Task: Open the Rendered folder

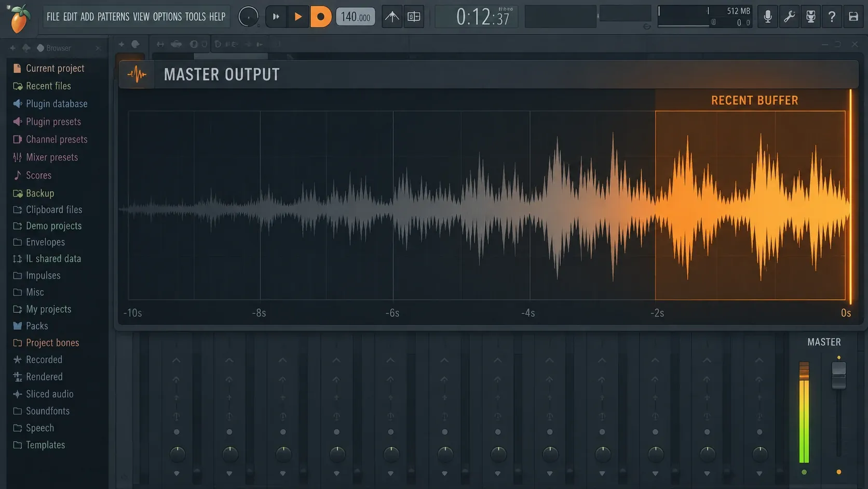Action: (38, 377)
